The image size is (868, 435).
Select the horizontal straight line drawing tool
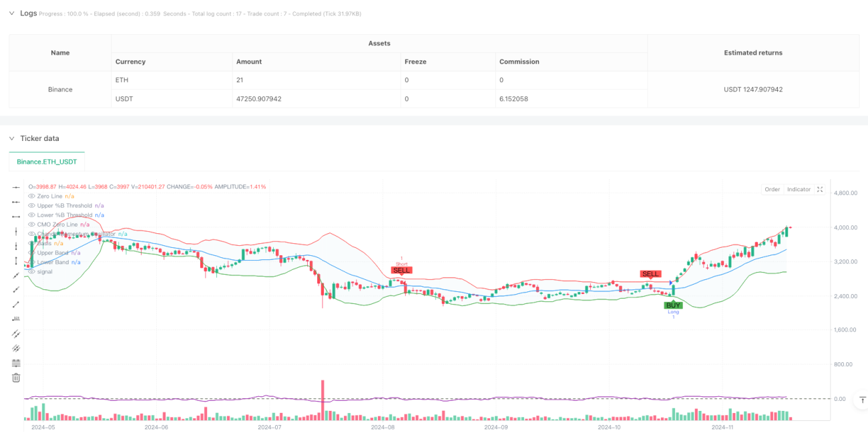point(17,187)
